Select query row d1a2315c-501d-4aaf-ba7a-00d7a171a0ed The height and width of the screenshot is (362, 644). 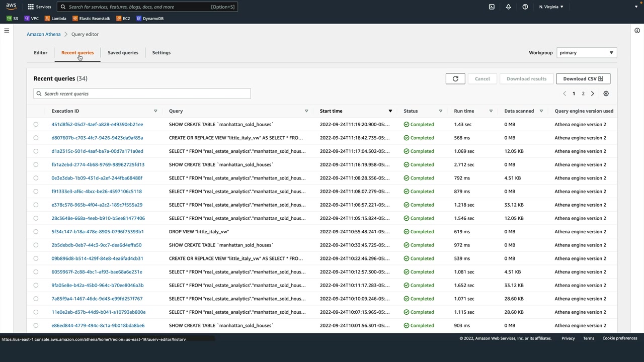point(36,151)
